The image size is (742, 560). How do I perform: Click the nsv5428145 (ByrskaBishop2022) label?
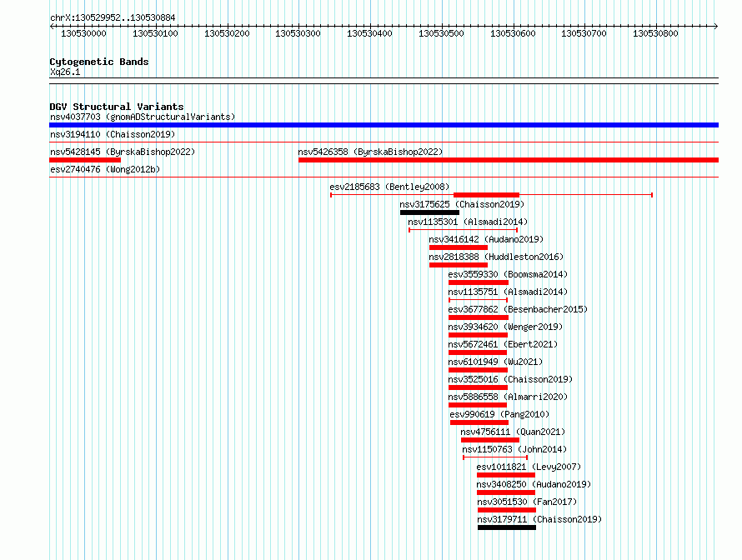(x=123, y=152)
